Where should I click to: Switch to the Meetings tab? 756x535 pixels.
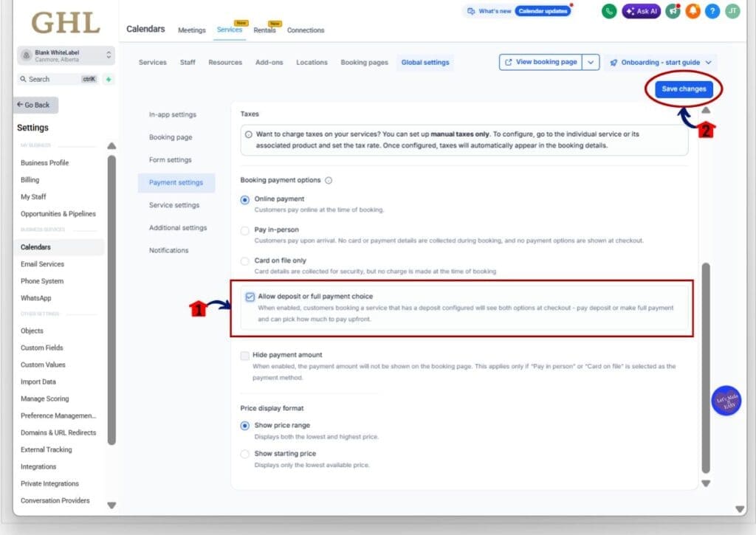pyautogui.click(x=191, y=30)
